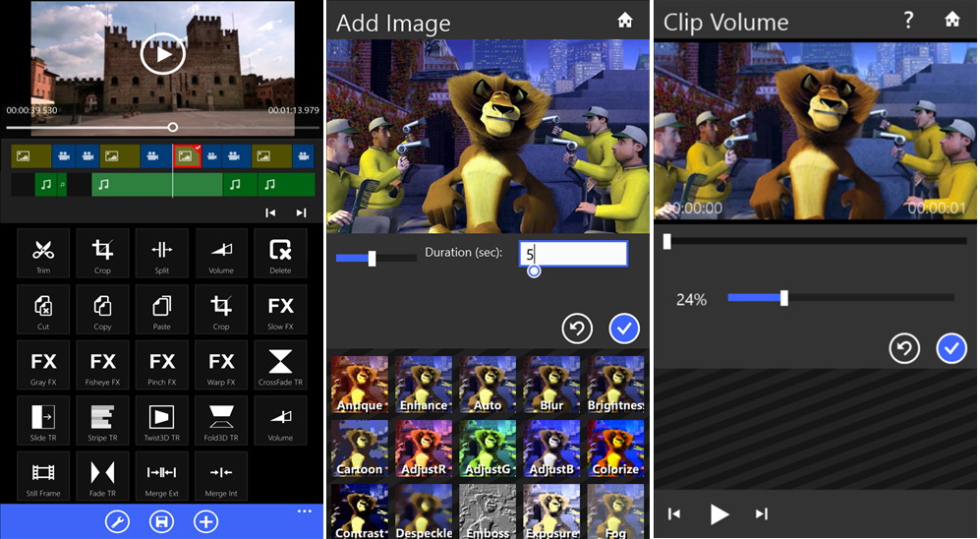The height and width of the screenshot is (539, 980).
Task: Open help on Clip Volume screen
Action: tap(909, 20)
